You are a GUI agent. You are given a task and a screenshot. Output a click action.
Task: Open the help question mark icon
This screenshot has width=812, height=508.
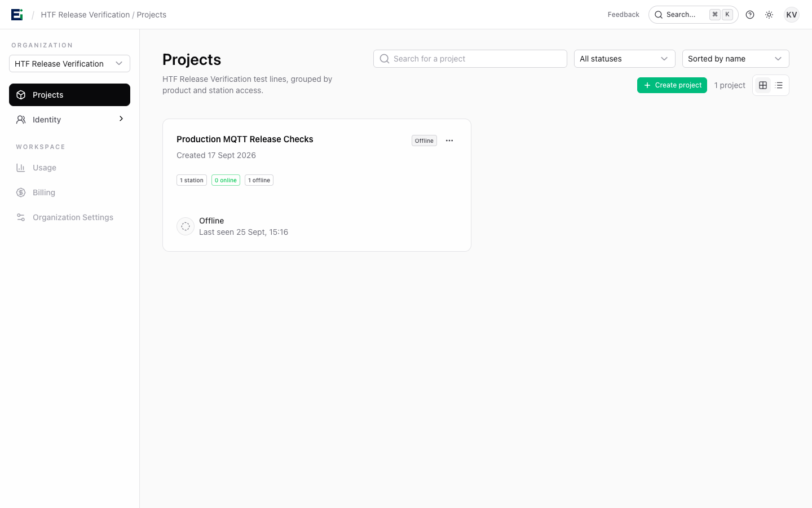(750, 15)
